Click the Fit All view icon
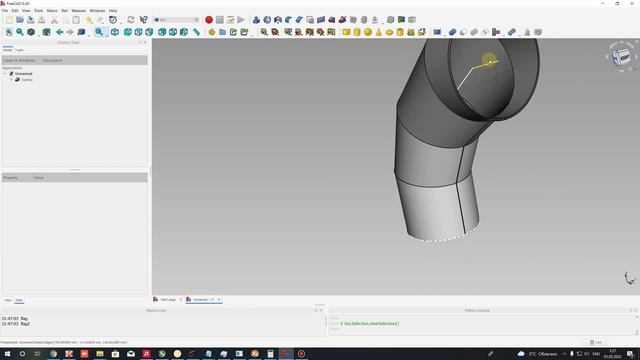Screen dimensions: 640x360 point(9,32)
